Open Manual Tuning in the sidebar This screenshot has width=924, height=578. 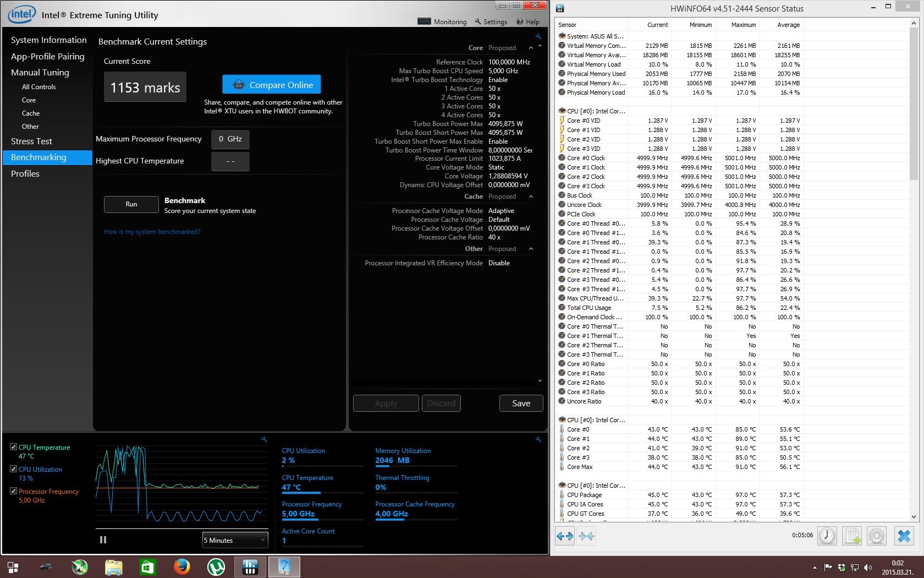[x=40, y=72]
